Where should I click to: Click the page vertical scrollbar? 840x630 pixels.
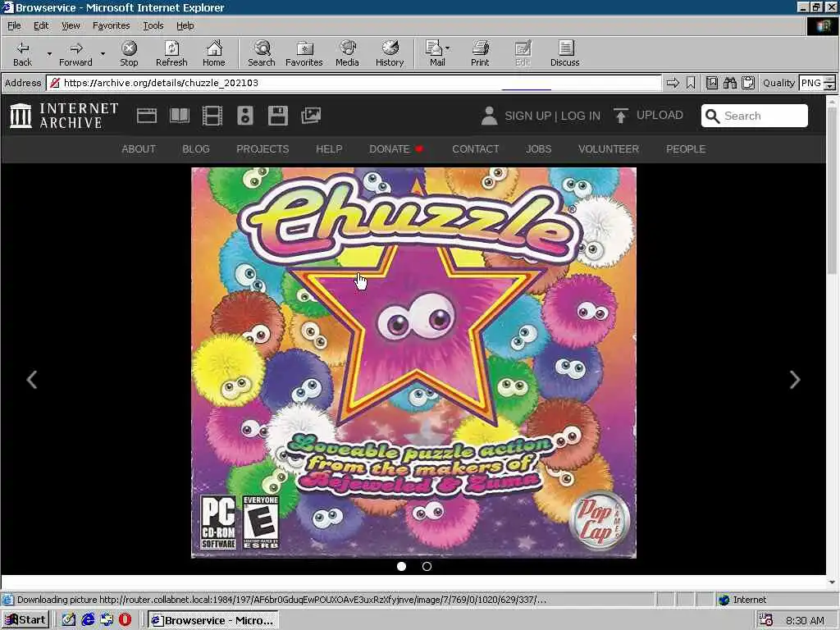click(x=832, y=340)
